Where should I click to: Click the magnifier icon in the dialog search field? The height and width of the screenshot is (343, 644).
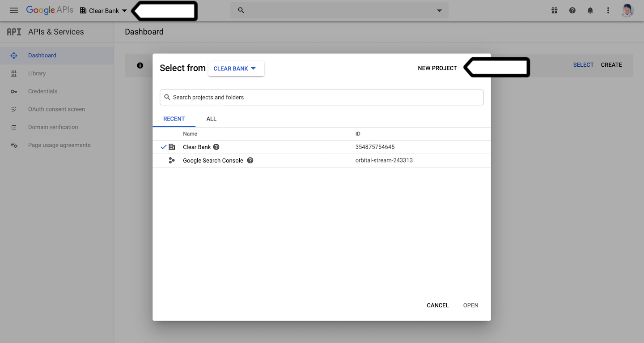point(167,97)
